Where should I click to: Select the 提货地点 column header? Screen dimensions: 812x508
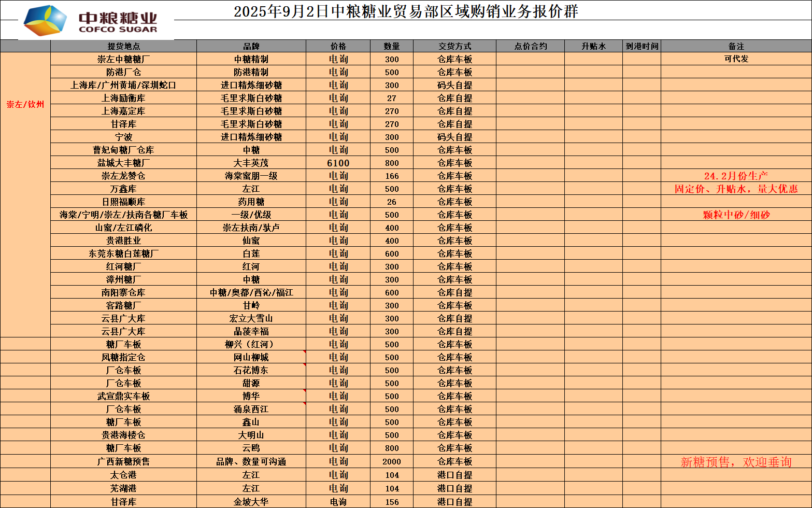pyautogui.click(x=123, y=46)
